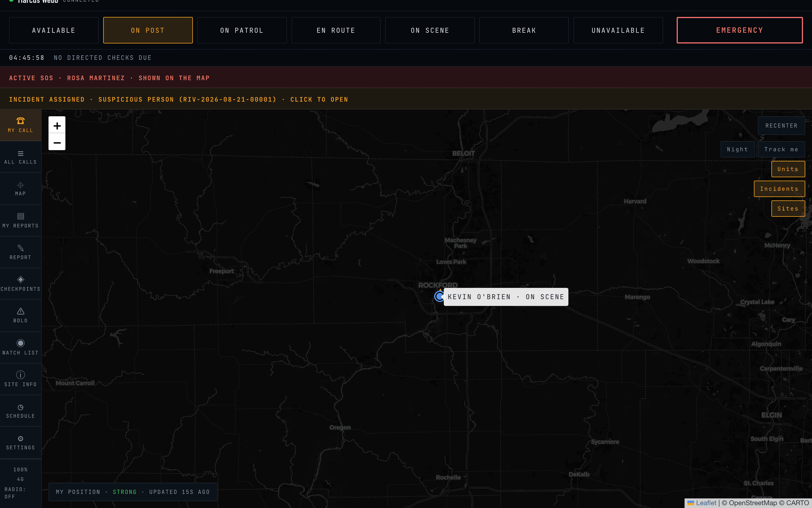812x508 pixels.
Task: Open the Report pencil icon
Action: point(21,248)
